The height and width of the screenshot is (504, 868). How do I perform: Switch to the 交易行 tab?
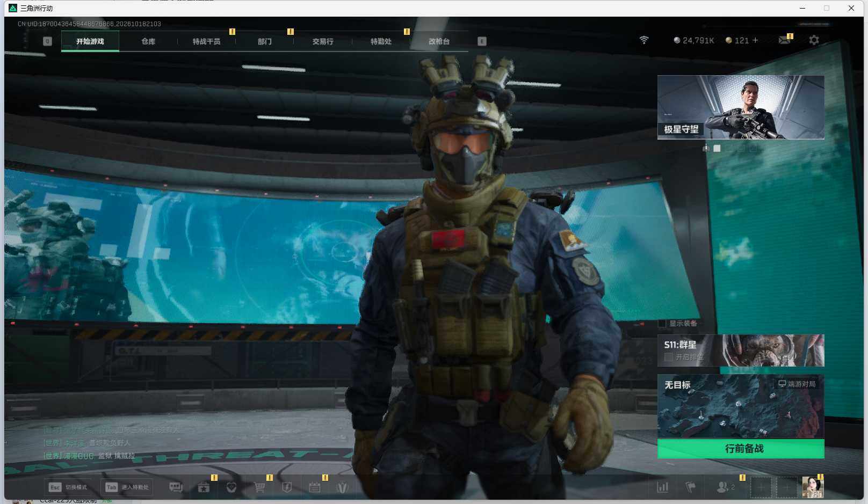click(x=323, y=41)
